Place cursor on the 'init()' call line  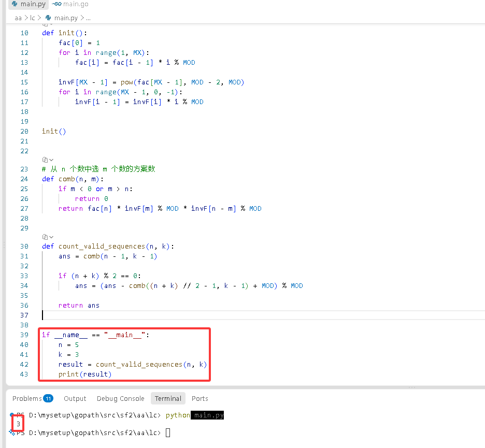(x=54, y=132)
